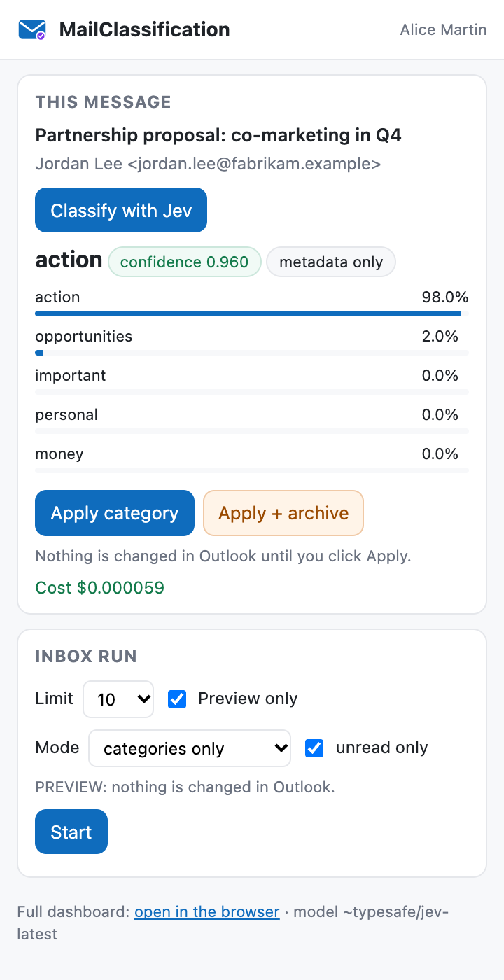The image size is (504, 980).
Task: Click the opportunities probability bar
Action: [x=252, y=353]
